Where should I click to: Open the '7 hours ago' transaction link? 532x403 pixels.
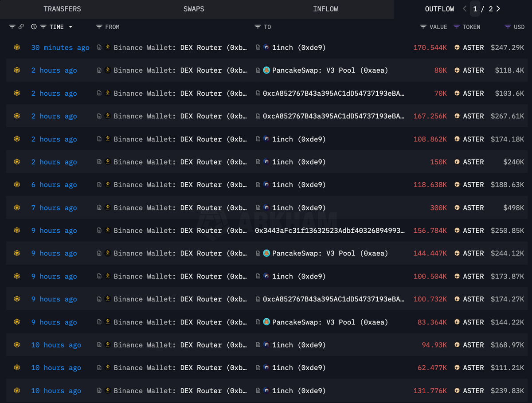click(x=54, y=207)
